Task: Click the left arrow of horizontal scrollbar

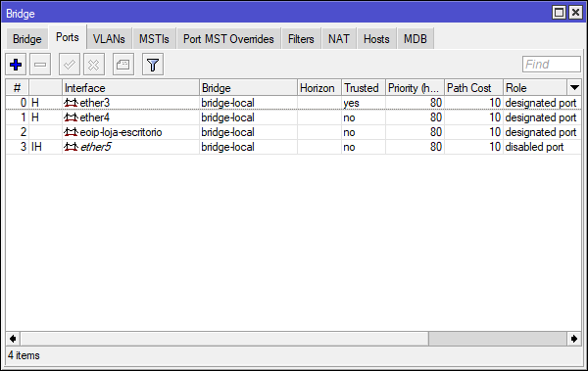Action: [13, 339]
